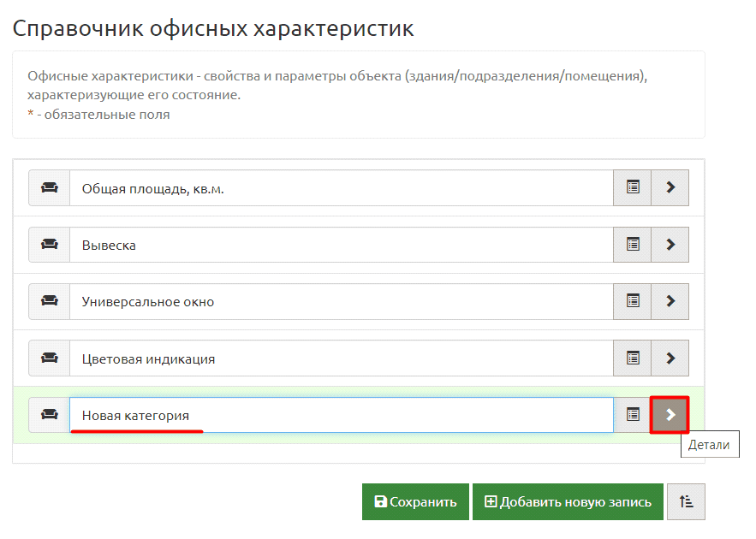
Task: Focus the Новая категория input field
Action: tap(342, 415)
